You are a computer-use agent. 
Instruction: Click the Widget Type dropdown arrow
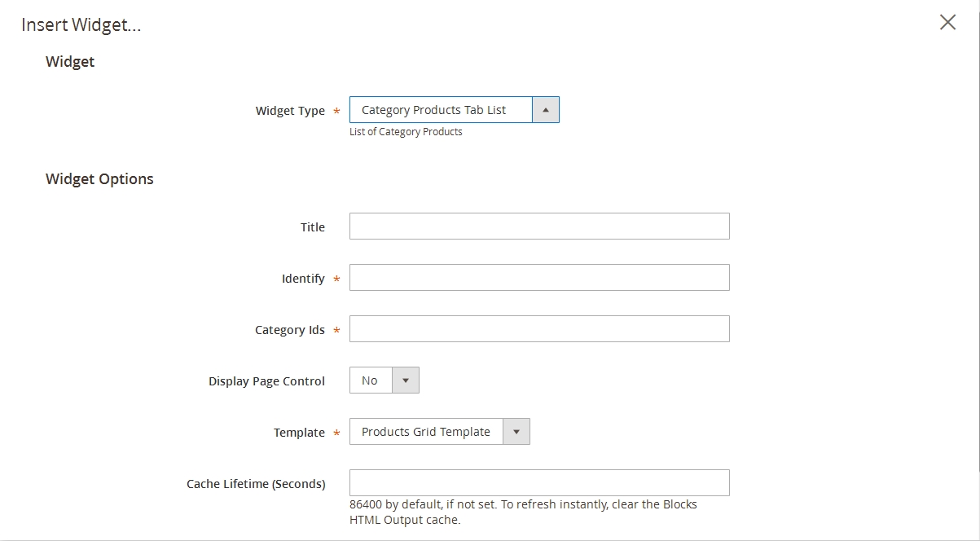[546, 110]
